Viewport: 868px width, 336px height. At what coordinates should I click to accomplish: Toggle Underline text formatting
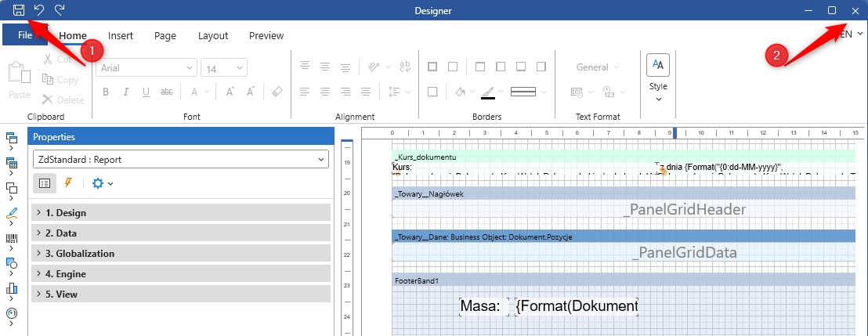(x=146, y=92)
